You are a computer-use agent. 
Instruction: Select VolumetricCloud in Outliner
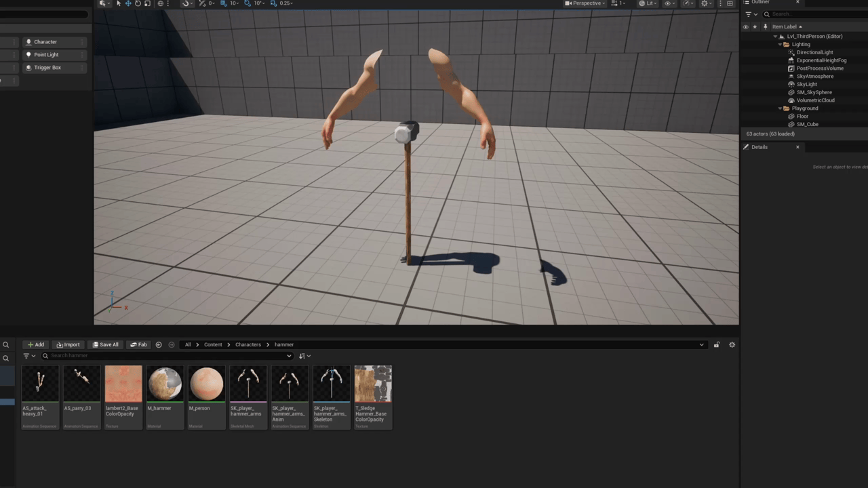pyautogui.click(x=815, y=100)
